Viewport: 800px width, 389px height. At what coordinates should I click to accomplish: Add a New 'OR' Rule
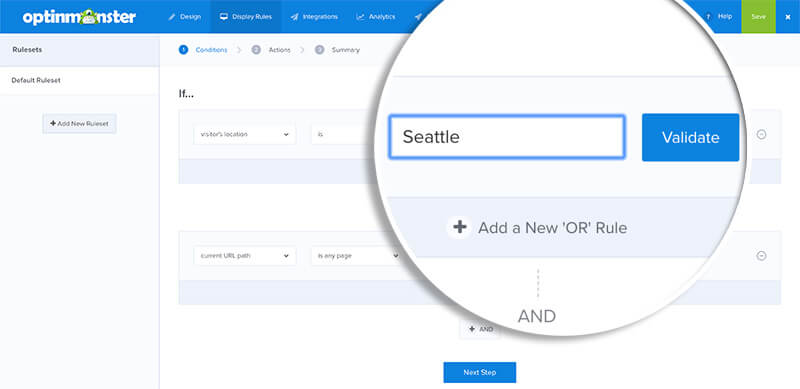coord(538,228)
